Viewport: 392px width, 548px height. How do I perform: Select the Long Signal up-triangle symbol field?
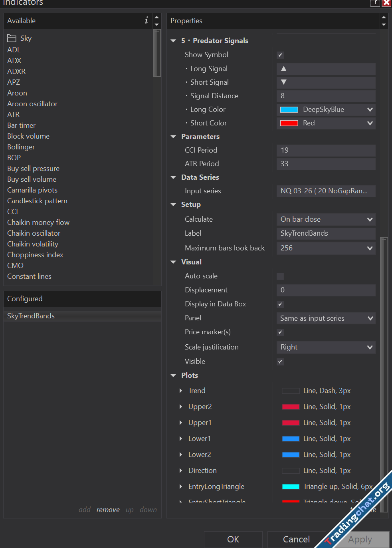(x=326, y=69)
